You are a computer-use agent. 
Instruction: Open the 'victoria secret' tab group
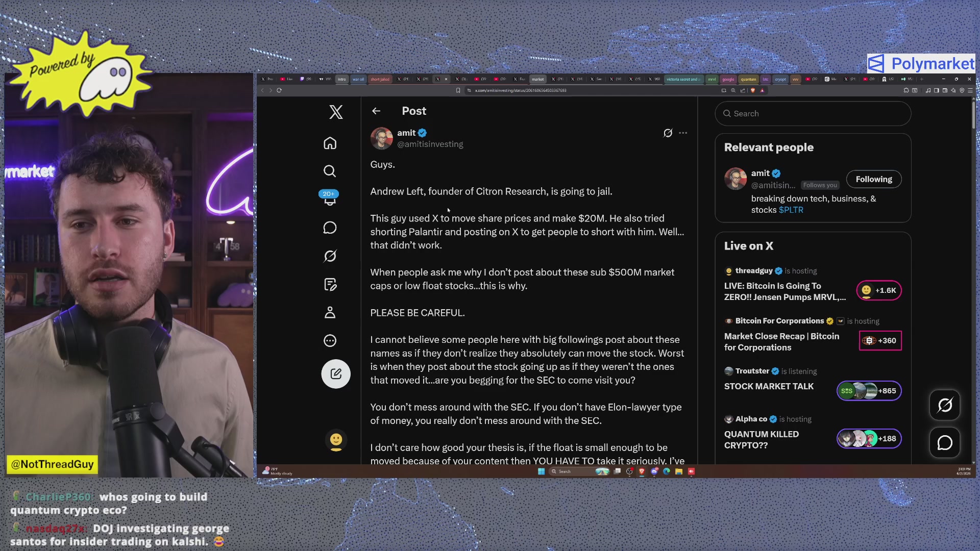(x=683, y=79)
